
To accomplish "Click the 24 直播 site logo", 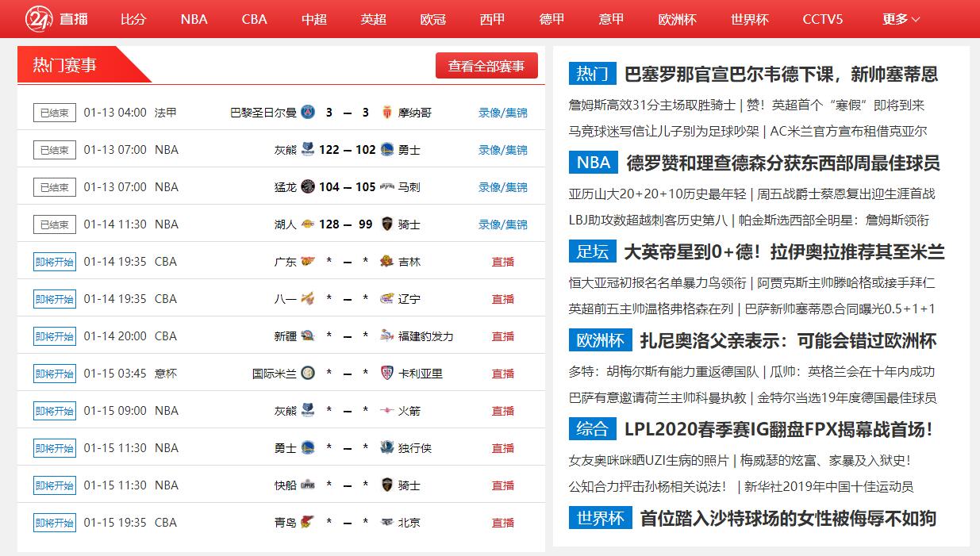I will 56,18.
